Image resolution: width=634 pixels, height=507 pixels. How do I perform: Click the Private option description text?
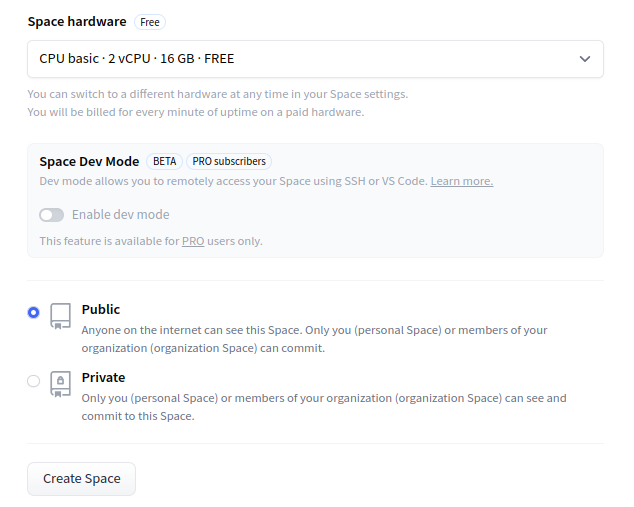(x=324, y=407)
